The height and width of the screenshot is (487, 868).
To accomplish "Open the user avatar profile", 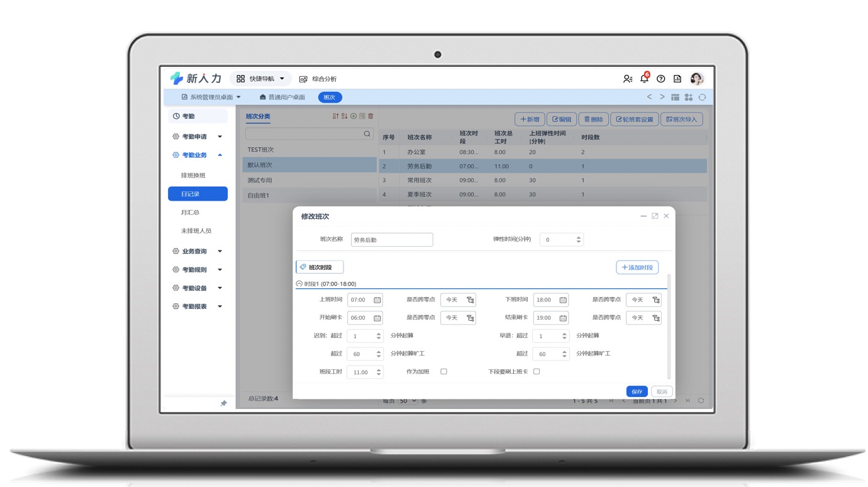I will [x=696, y=79].
